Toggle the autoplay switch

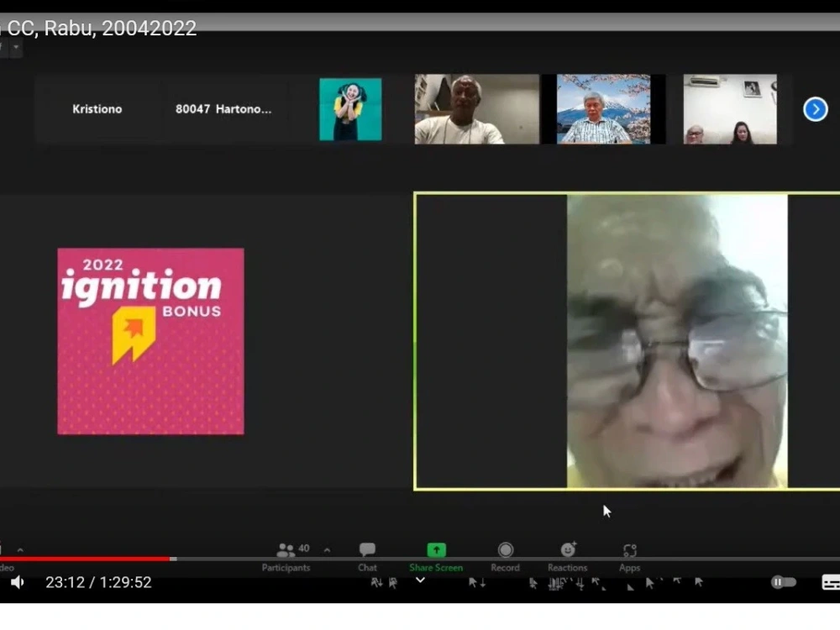point(783,582)
